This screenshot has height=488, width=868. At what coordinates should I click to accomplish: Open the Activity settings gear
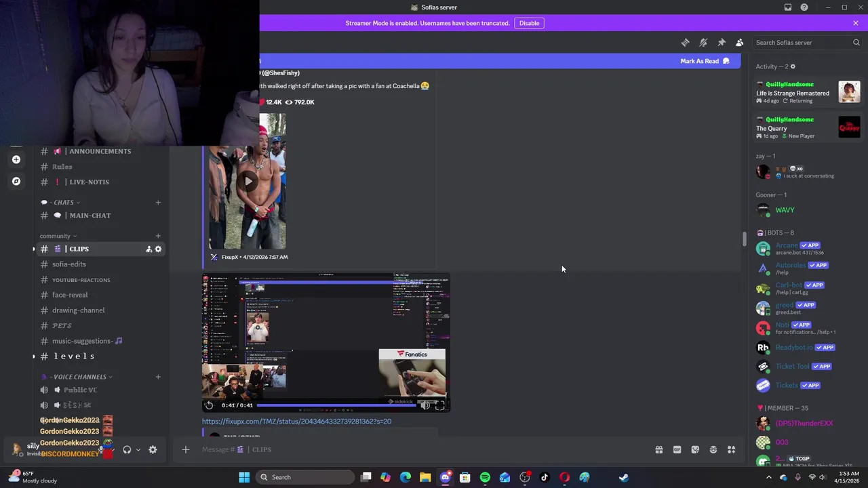pos(793,66)
